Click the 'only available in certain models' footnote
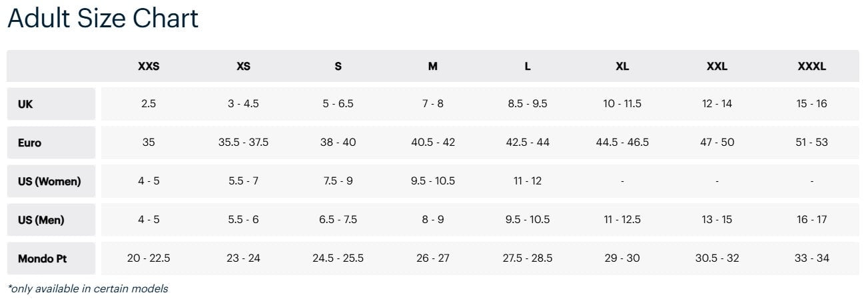The height and width of the screenshot is (305, 868). [x=87, y=289]
